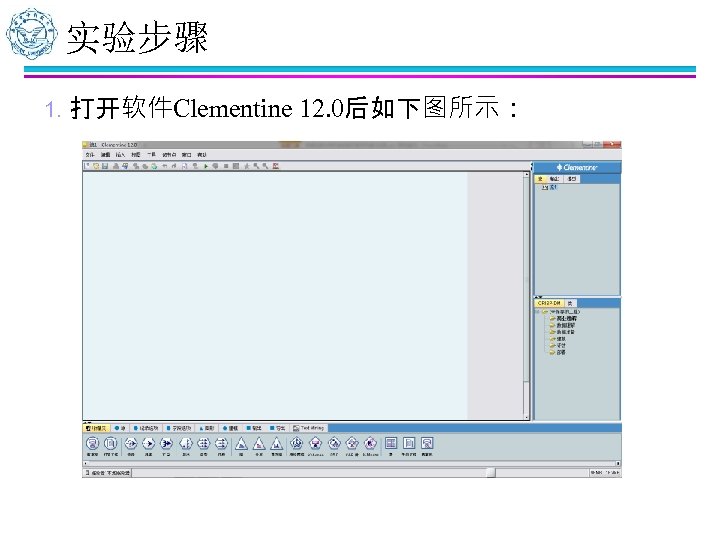720x540 pixels.
Task: Click the server status in status bar
Action: click(x=108, y=472)
